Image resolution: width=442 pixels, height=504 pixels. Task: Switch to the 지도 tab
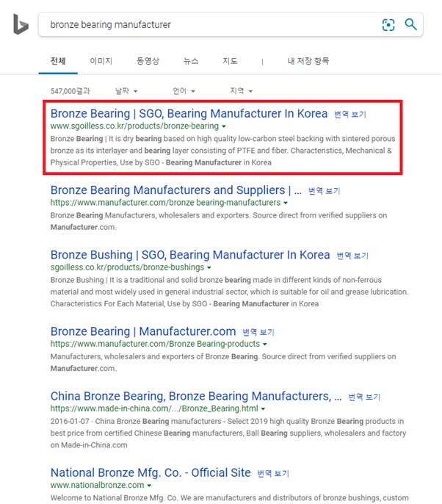(230, 61)
